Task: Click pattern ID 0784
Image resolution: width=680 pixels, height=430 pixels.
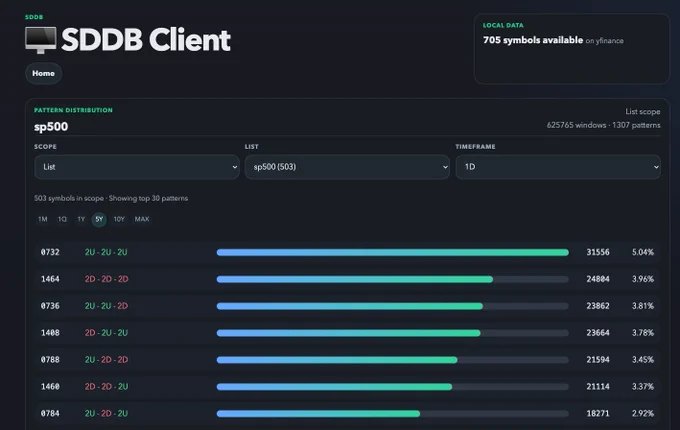Action: tap(50, 414)
